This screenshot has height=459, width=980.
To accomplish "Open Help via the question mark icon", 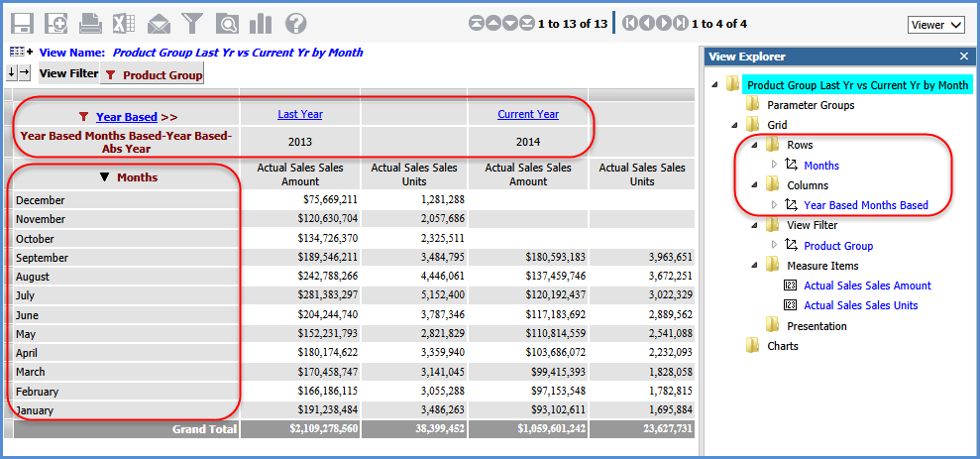I will click(x=295, y=24).
